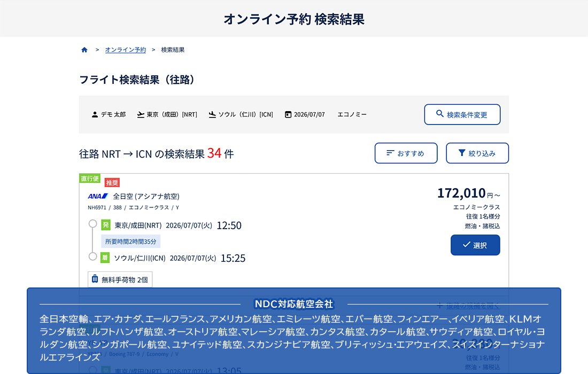Click the 燃油・諸税込 note under 172,010円

[482, 226]
